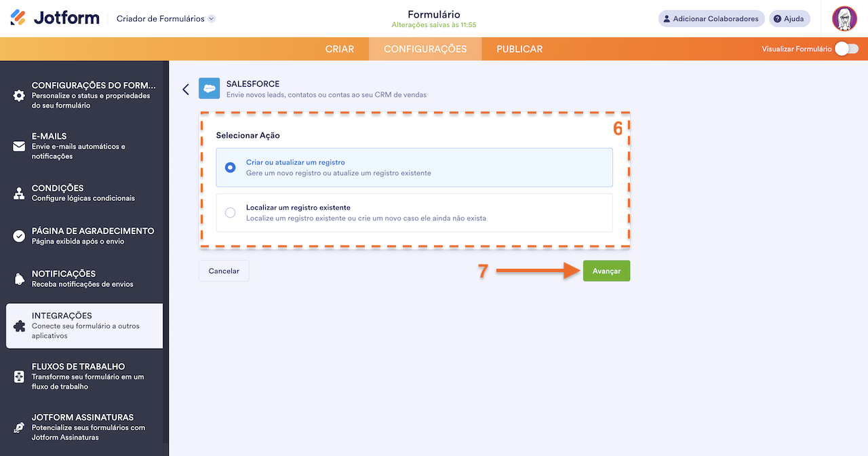The image size is (868, 456).
Task: Click the back arrow near Salesforce header
Action: pos(185,88)
